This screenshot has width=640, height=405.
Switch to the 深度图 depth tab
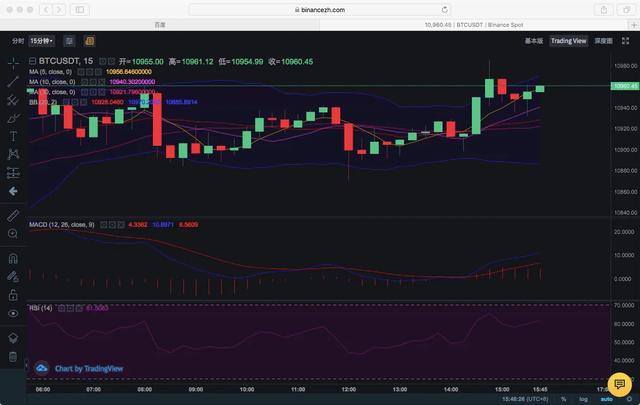(x=603, y=41)
